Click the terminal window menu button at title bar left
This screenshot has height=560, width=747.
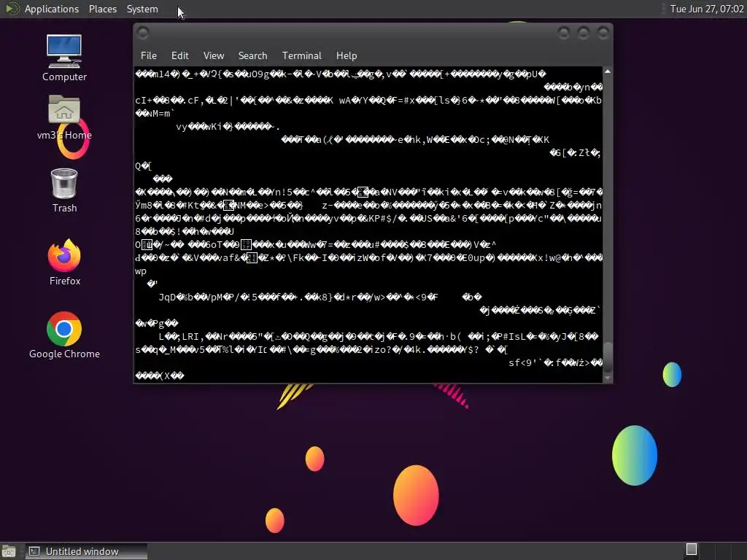(143, 32)
